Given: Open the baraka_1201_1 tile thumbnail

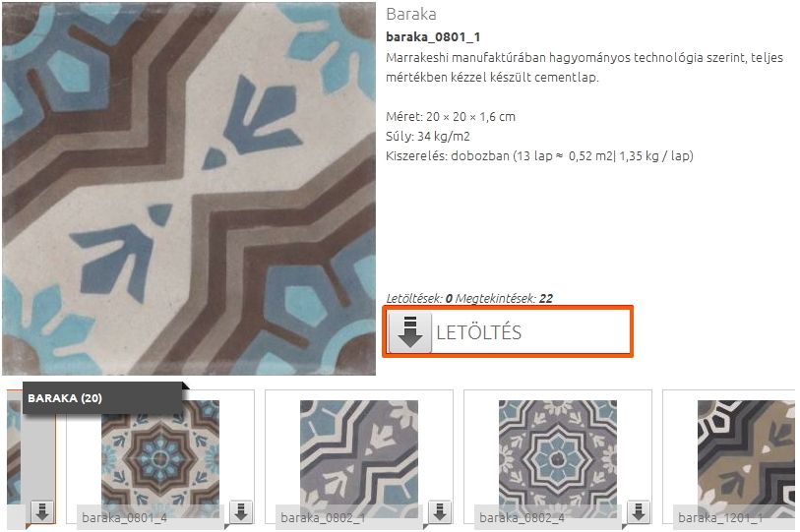Looking at the screenshot, I should click(746, 458).
